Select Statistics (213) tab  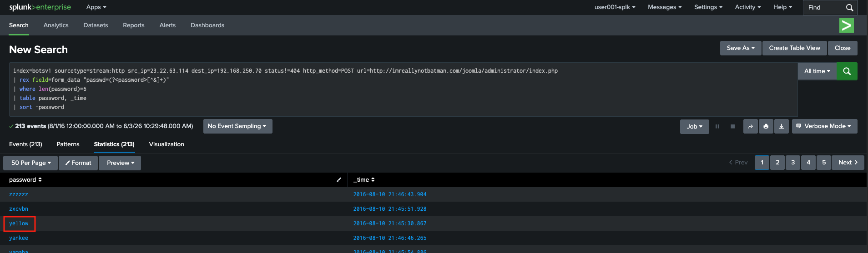tap(114, 144)
